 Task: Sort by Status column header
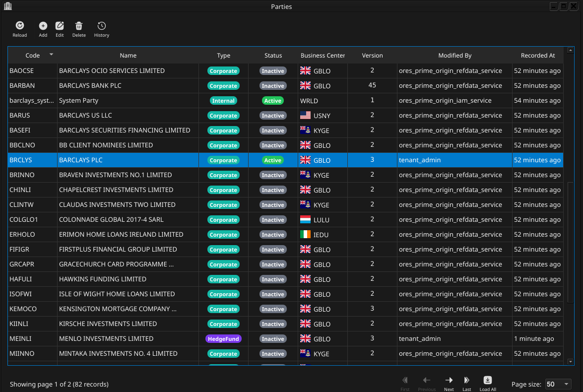pyautogui.click(x=273, y=56)
